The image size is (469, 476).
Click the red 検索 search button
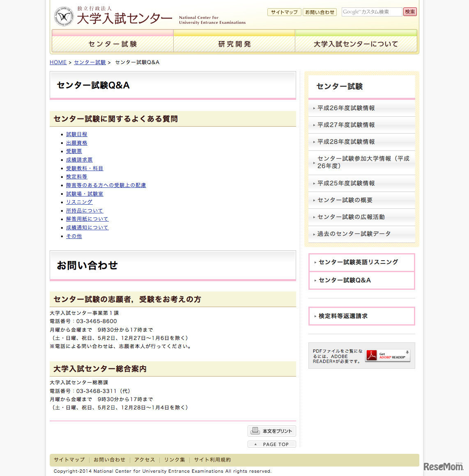[409, 12]
